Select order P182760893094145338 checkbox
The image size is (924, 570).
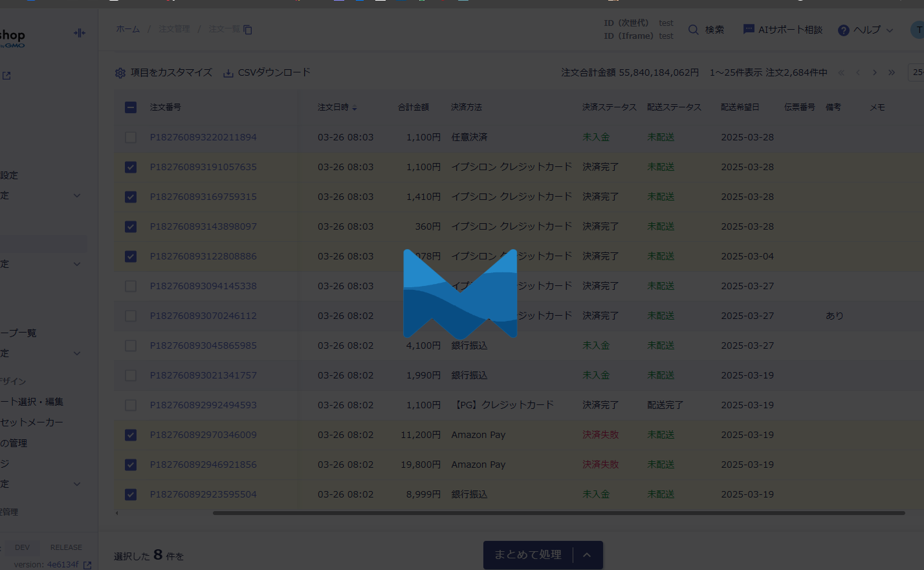pos(131,286)
